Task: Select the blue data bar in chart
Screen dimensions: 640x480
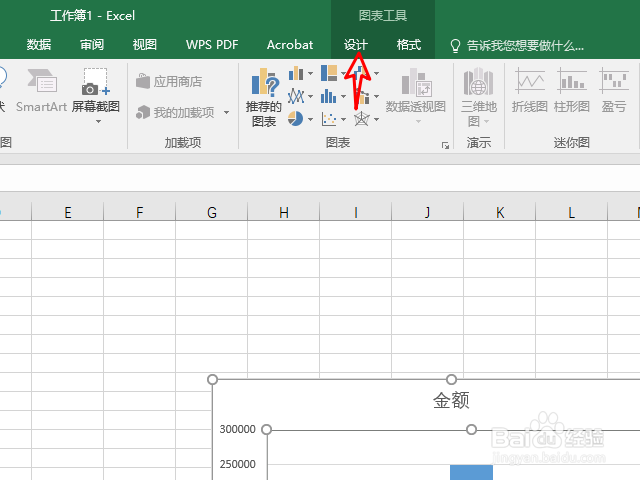Action: tap(471, 472)
